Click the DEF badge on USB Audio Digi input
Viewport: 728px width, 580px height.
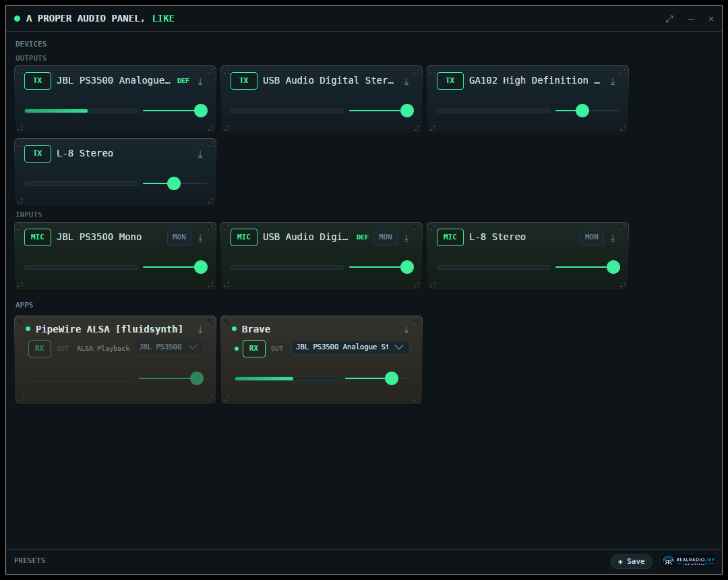coord(362,237)
